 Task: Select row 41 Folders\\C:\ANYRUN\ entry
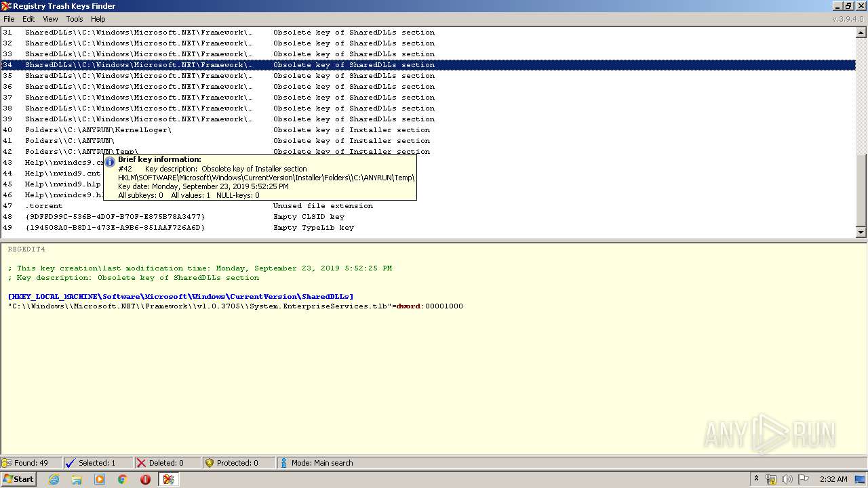pos(428,141)
